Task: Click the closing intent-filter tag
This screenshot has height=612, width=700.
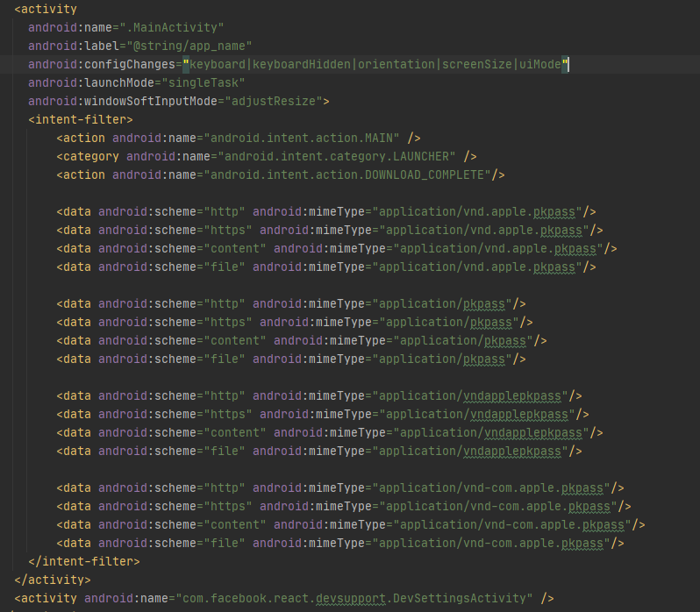Action: pyautogui.click(x=84, y=562)
